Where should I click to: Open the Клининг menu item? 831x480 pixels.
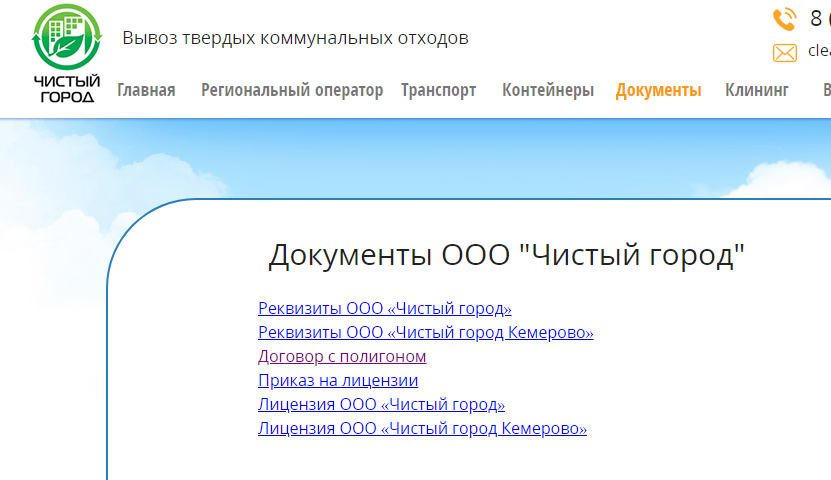(x=757, y=90)
